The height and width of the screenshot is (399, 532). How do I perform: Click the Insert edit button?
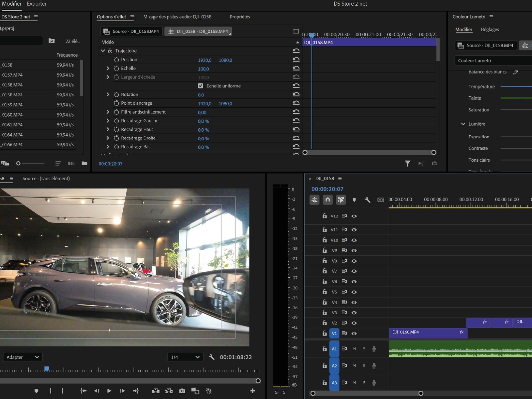[156, 391]
